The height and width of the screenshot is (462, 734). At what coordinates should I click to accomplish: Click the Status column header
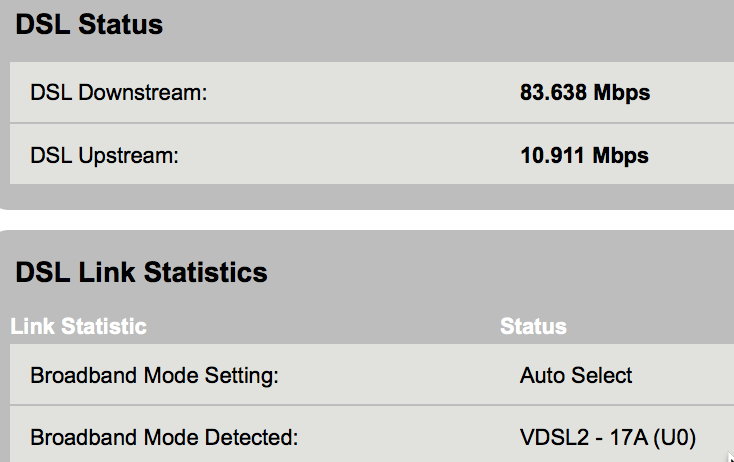click(533, 327)
